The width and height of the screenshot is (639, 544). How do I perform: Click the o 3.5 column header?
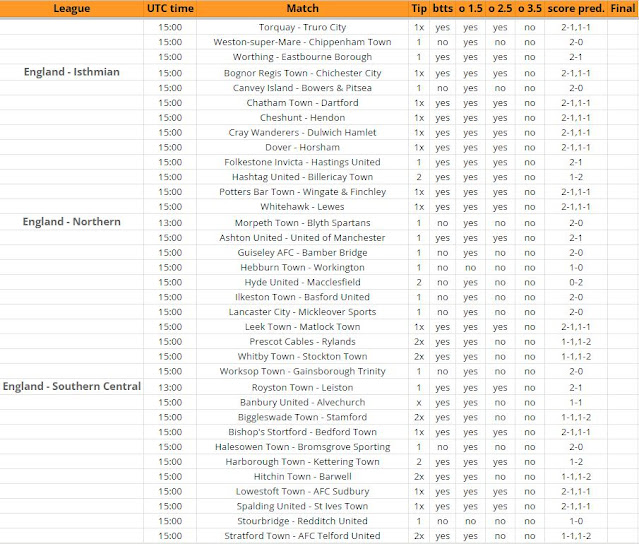tap(530, 9)
